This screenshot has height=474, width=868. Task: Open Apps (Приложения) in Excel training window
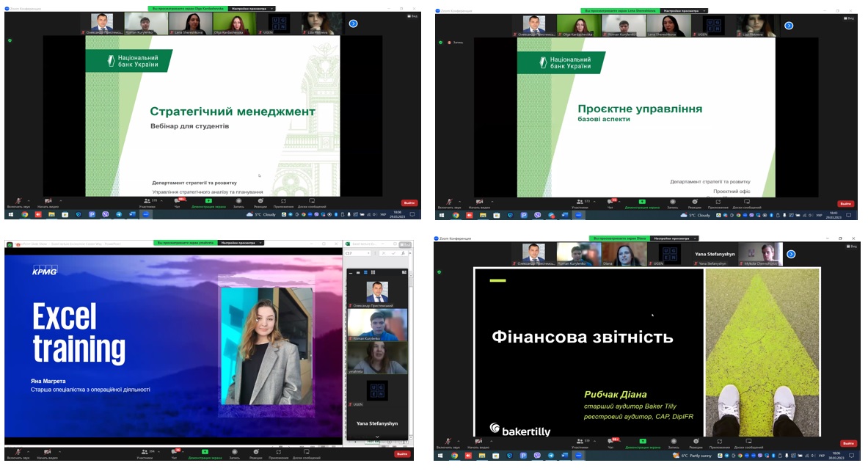[278, 453]
